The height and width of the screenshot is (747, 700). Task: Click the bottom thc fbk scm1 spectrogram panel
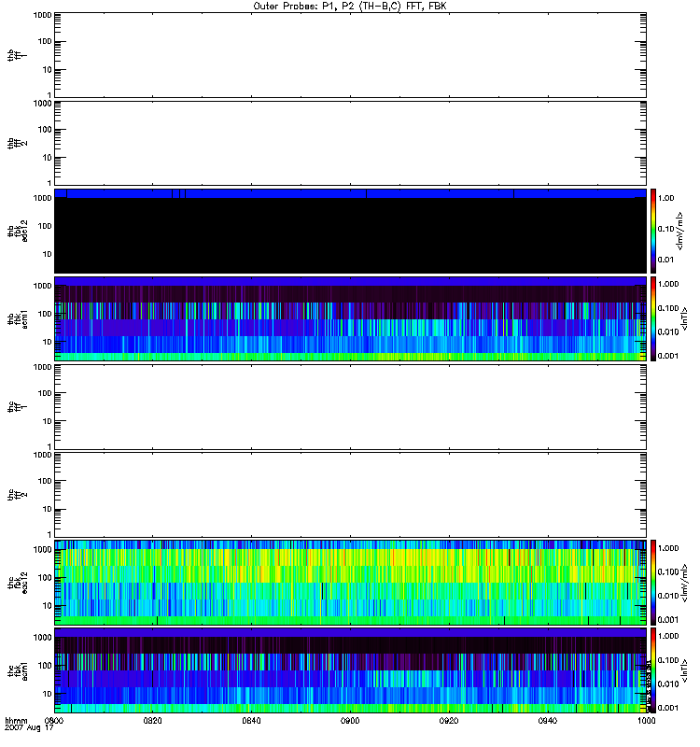pos(350,669)
